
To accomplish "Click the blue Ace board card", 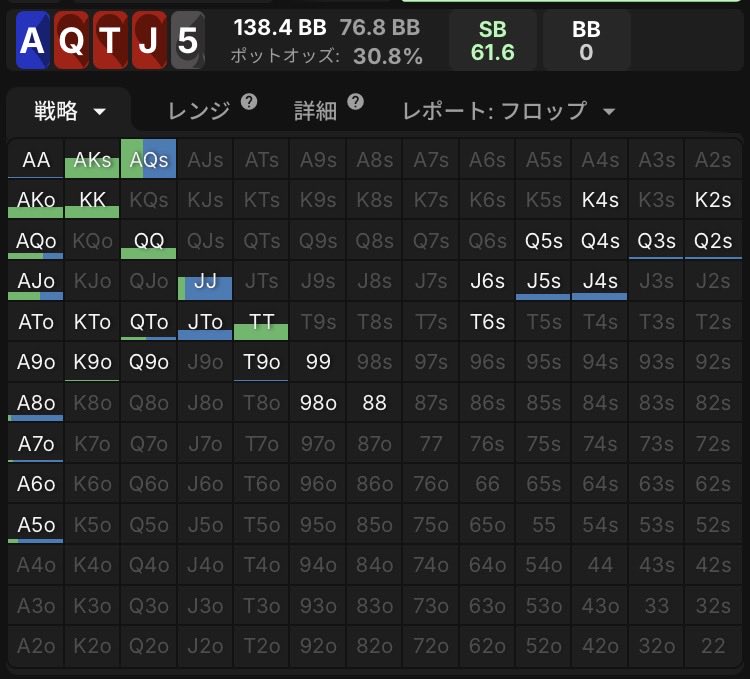I will click(33, 40).
